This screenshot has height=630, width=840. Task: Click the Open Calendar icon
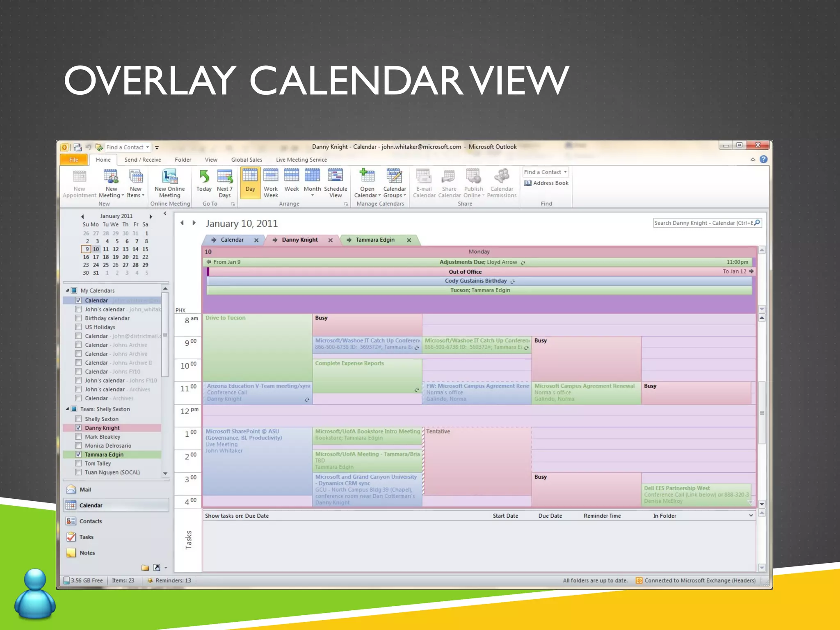click(x=367, y=176)
